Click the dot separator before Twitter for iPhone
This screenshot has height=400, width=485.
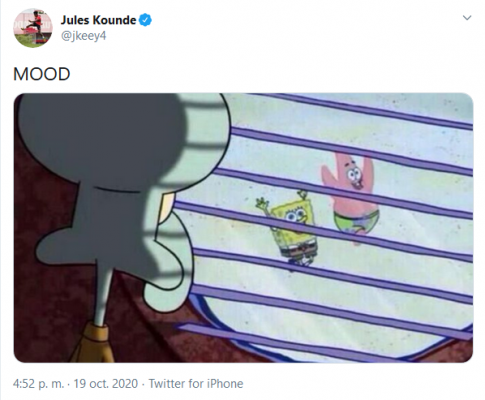(143, 384)
